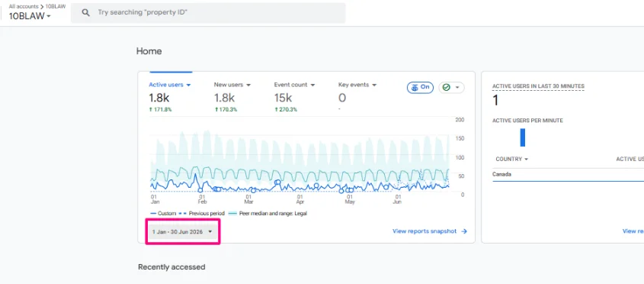This screenshot has width=644, height=284.
Task: Click the Peer median and range: Legal legend
Action: pyautogui.click(x=268, y=214)
